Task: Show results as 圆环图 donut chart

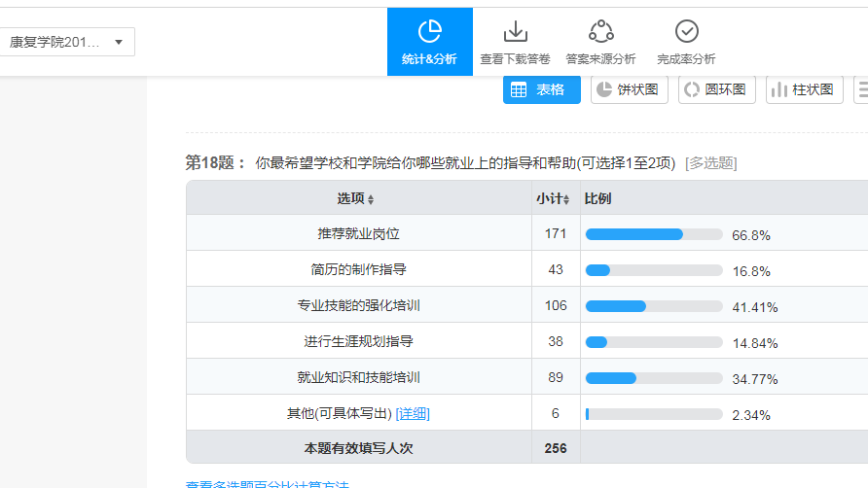Action: pos(716,89)
